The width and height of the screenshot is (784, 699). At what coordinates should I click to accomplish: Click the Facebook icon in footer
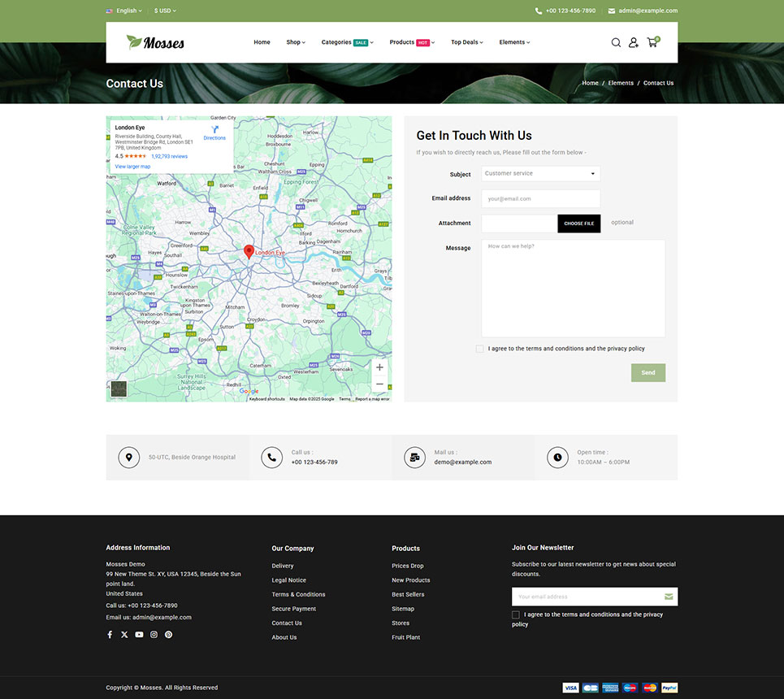[110, 635]
